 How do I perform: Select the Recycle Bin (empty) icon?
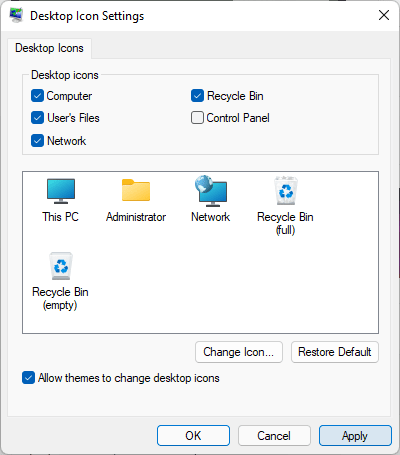61,266
